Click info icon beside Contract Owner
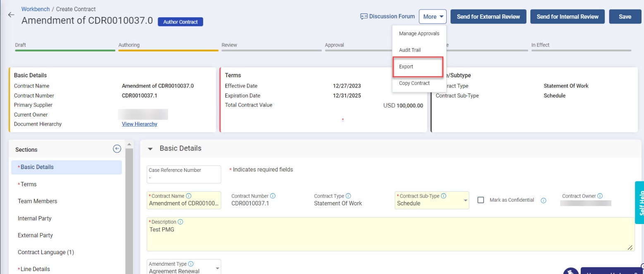The width and height of the screenshot is (644, 274). point(600,196)
